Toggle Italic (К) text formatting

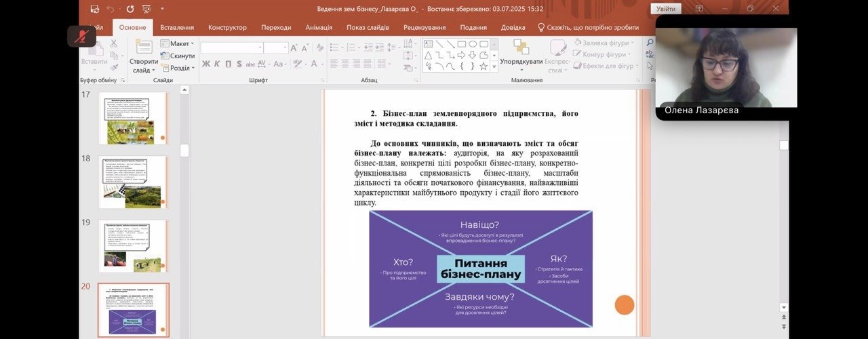pos(216,64)
